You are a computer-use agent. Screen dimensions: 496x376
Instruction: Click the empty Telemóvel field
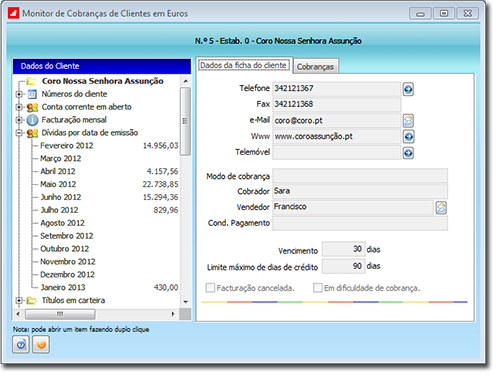coord(337,152)
